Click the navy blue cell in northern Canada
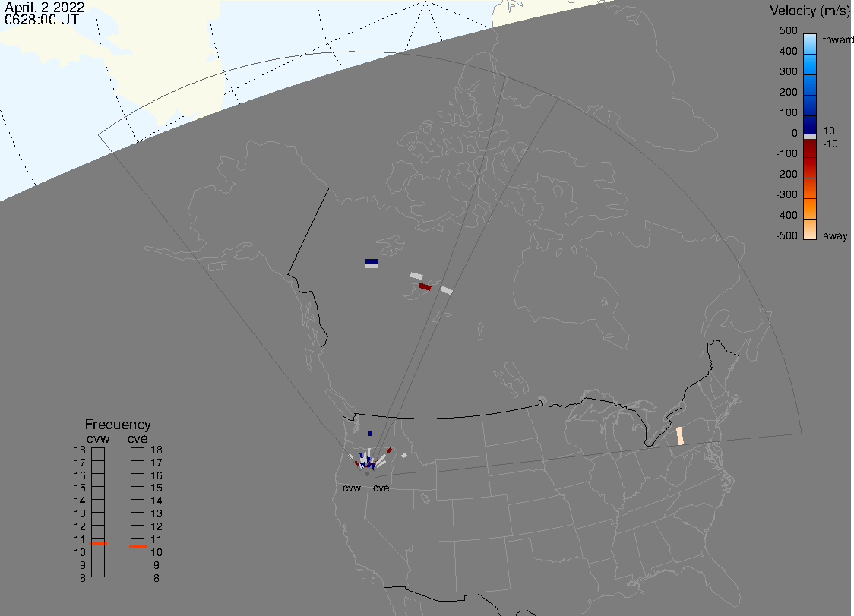Viewport: 854px width, 616px height. (x=372, y=261)
